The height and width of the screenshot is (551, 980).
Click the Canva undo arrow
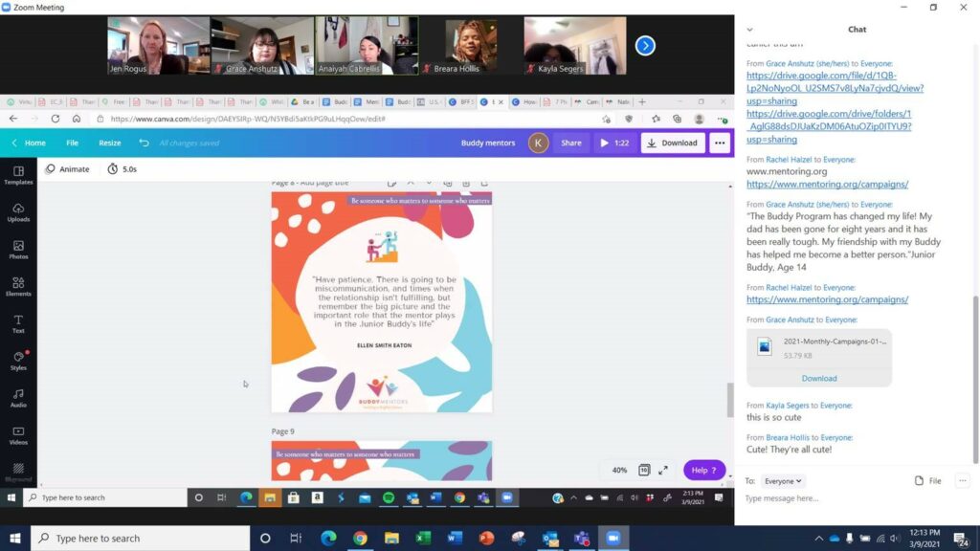(x=144, y=143)
